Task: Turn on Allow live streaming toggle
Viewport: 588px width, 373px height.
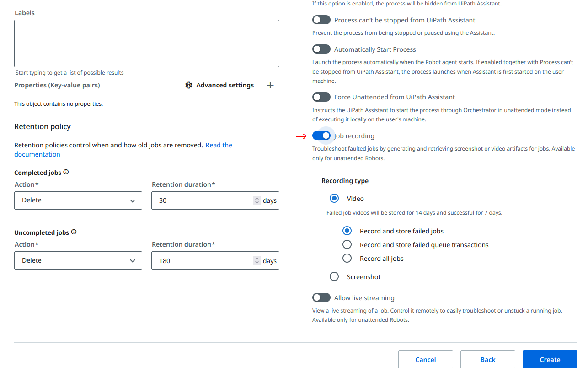Action: click(321, 297)
